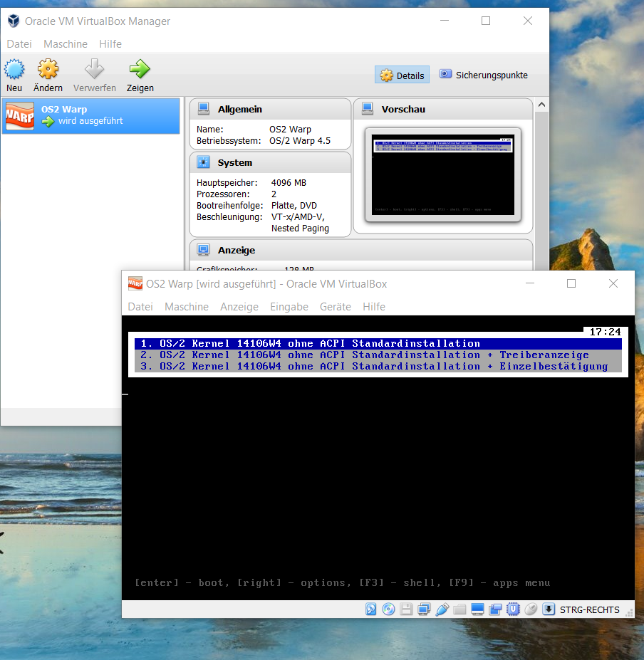Open VM settings with the Ändern gear icon
644x660 pixels.
pos(48,70)
